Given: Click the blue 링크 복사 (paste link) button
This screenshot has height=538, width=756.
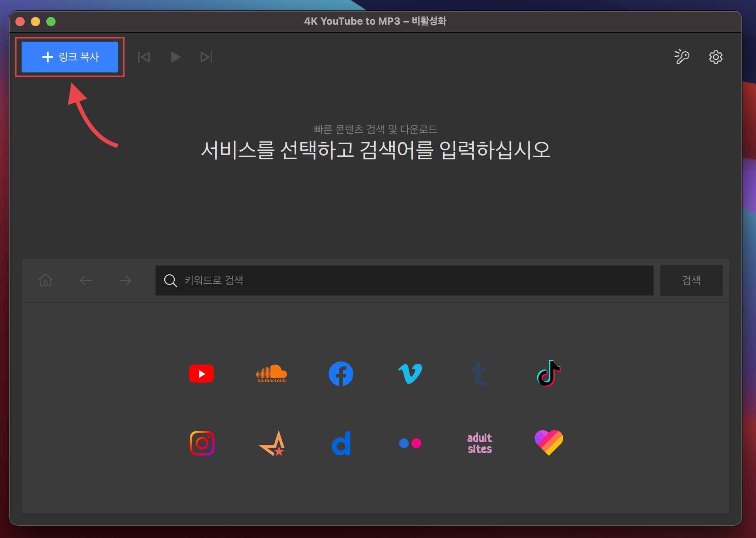Looking at the screenshot, I should [70, 57].
